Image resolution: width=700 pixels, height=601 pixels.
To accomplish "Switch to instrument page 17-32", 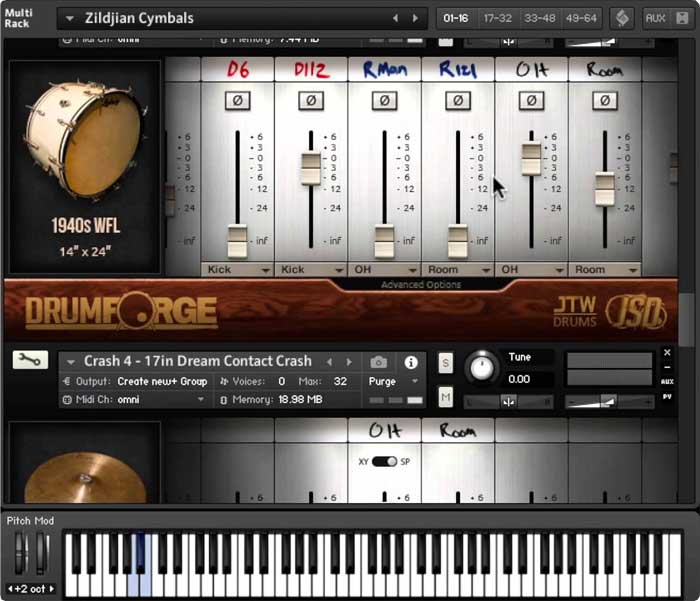I will tap(497, 18).
